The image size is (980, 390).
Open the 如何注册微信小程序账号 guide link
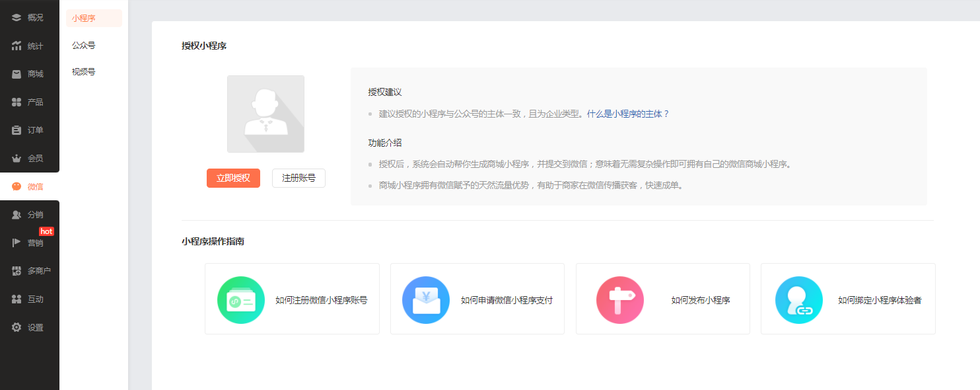(322, 300)
